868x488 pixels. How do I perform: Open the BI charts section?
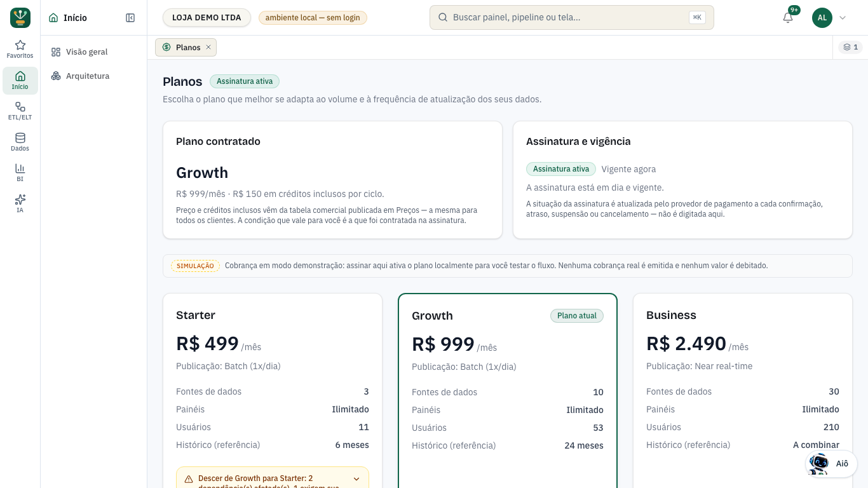click(20, 173)
